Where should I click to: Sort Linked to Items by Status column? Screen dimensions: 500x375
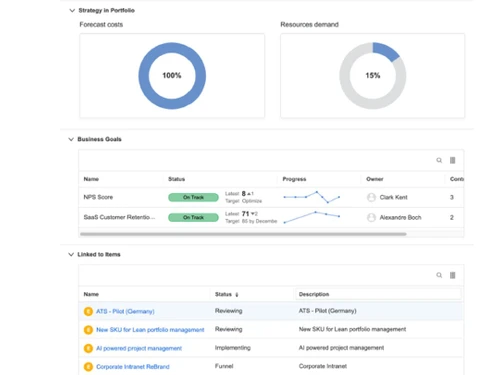(x=226, y=294)
